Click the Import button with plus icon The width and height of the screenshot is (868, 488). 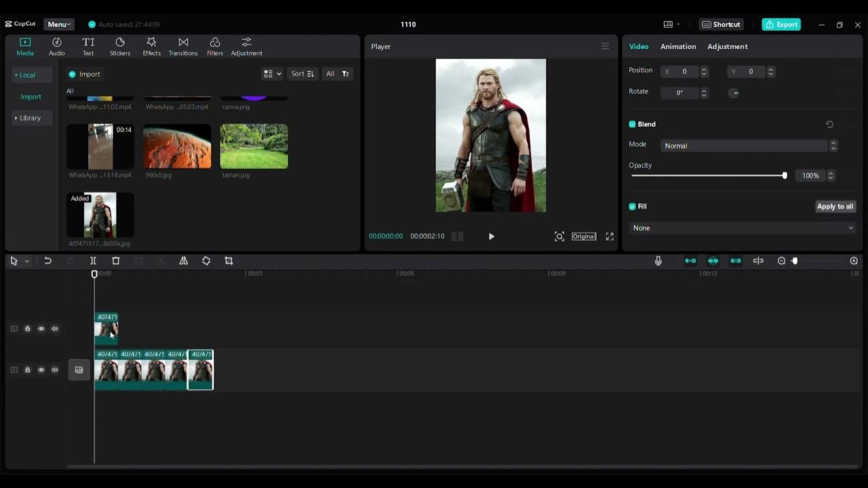[x=84, y=74]
